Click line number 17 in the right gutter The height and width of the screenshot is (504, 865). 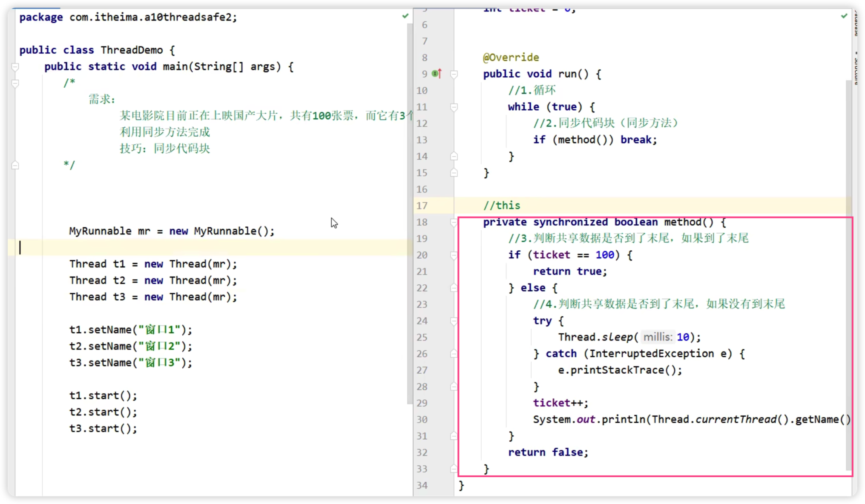tap(422, 206)
